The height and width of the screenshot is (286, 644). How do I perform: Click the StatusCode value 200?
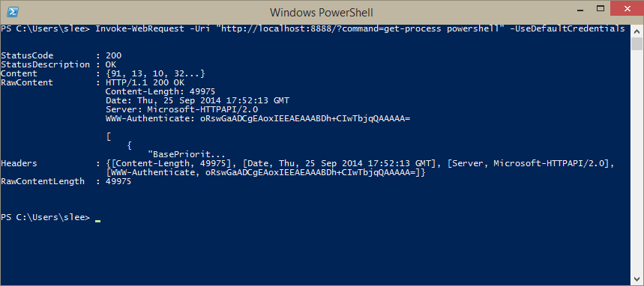point(113,55)
